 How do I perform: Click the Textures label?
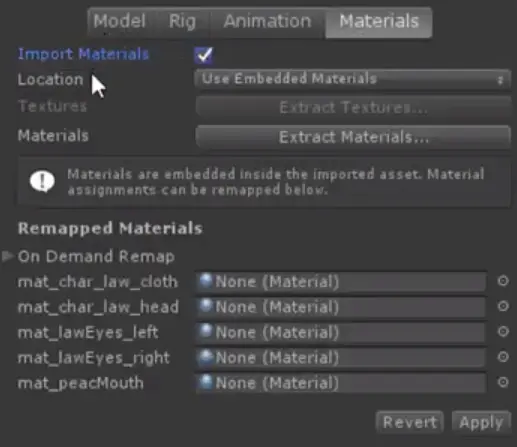tap(52, 106)
